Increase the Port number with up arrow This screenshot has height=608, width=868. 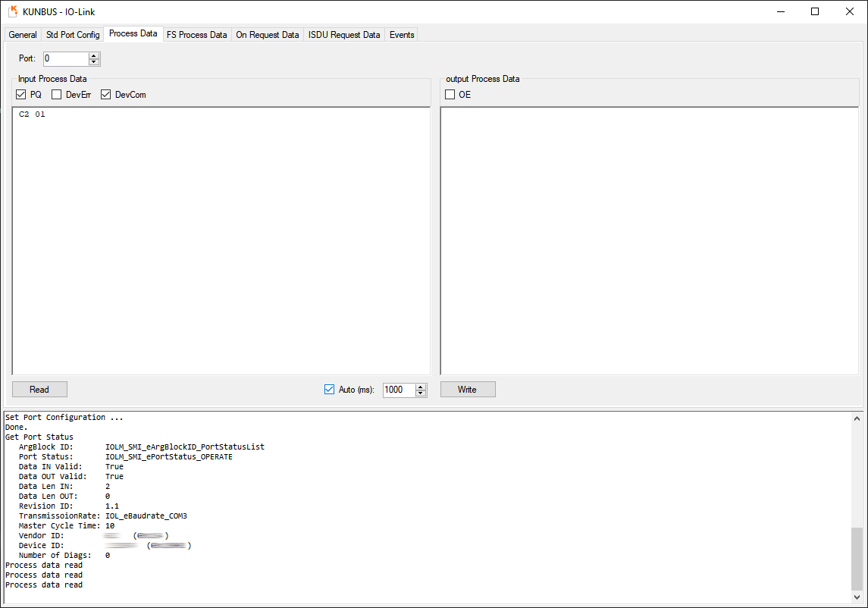[x=94, y=55]
